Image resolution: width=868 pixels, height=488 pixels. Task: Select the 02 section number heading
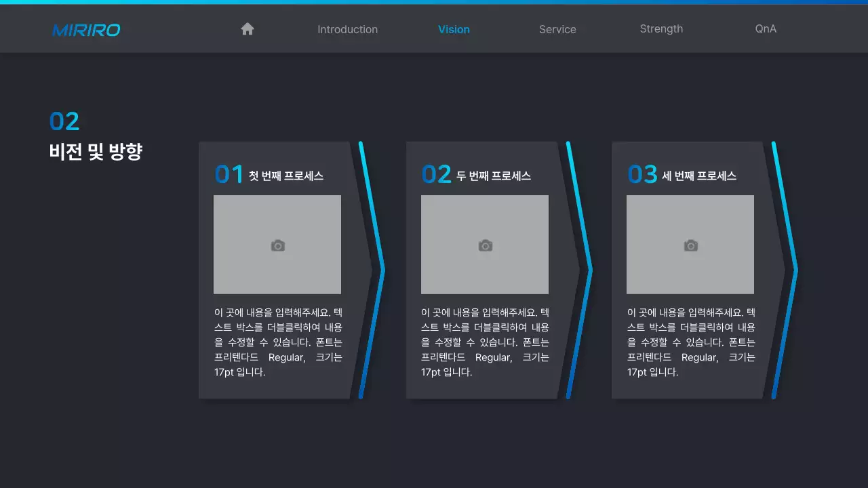point(64,121)
